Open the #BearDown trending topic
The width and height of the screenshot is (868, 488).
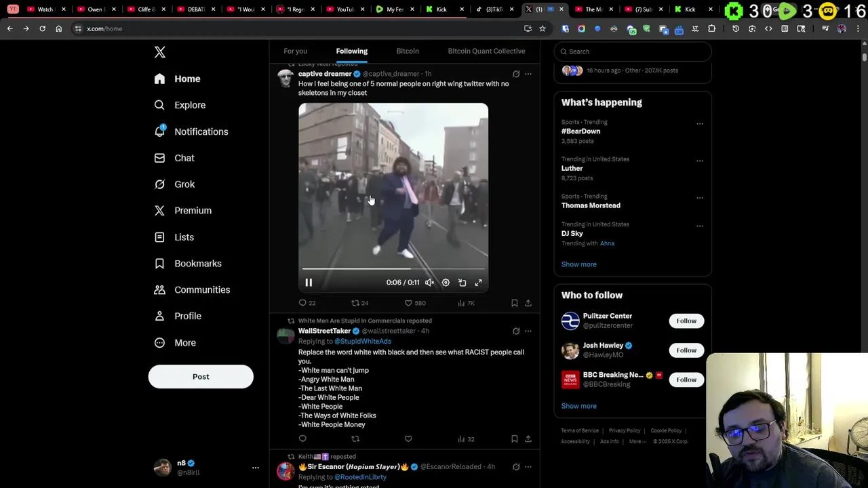[580, 131]
